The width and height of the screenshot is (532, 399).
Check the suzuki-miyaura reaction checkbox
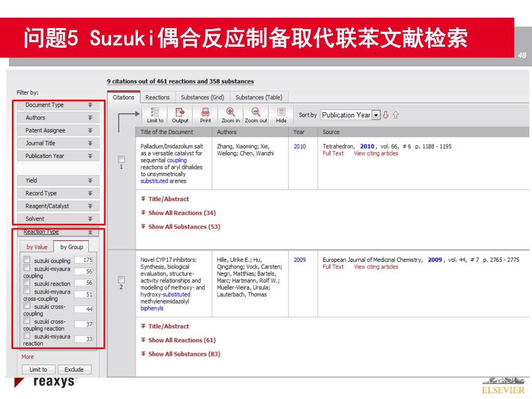coord(27,336)
